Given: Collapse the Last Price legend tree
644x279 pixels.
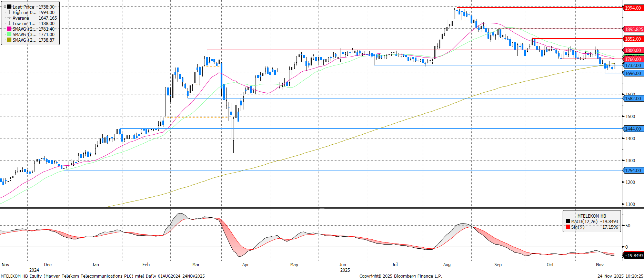Looking at the screenshot, I should [5, 7].
